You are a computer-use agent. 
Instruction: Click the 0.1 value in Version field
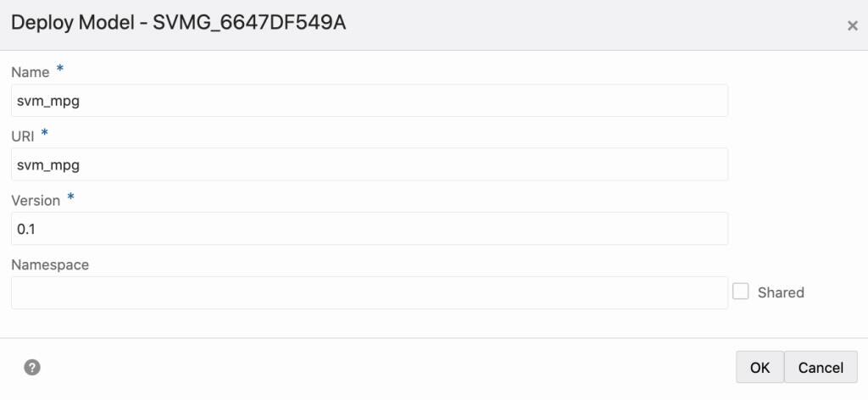26,229
